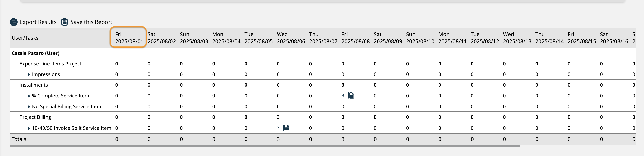This screenshot has width=644, height=156.
Task: Click the Totals row label
Action: 19,139
